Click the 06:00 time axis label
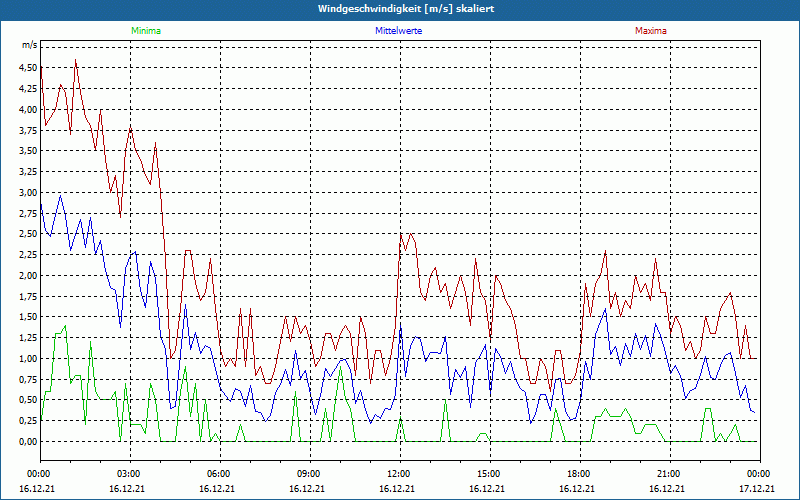 (x=220, y=474)
